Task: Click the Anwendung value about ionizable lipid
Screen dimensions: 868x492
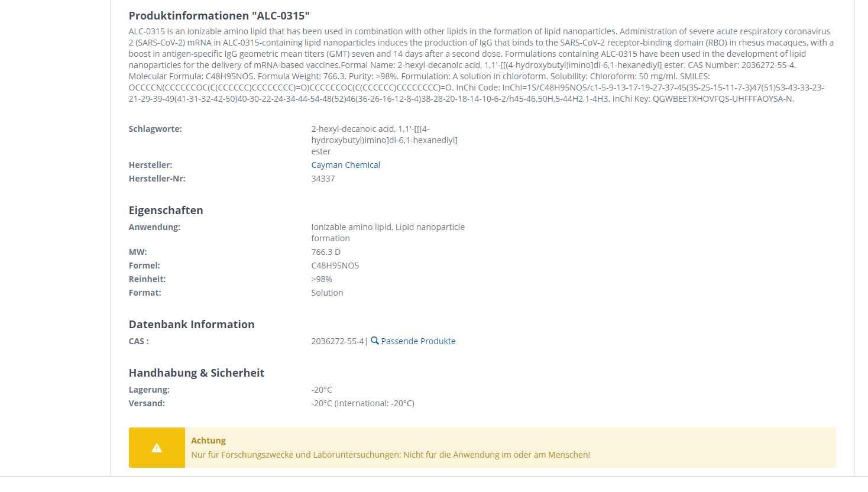Action: [388, 232]
